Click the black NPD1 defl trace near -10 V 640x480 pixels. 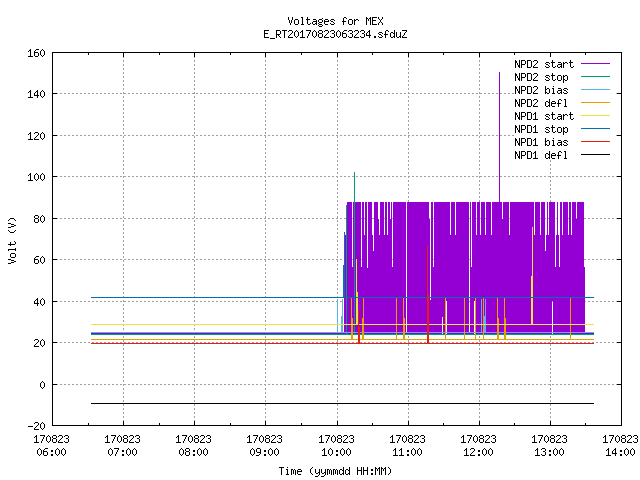[x=342, y=404]
